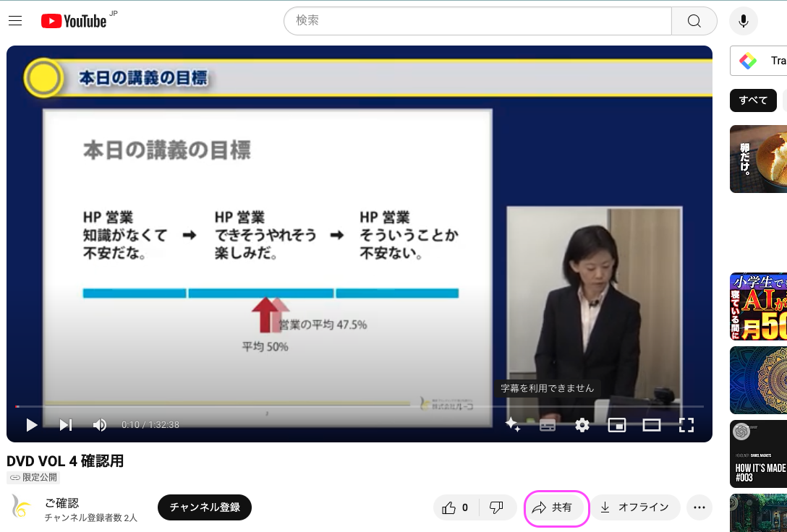Open more options with the three-dot menu

tap(699, 507)
